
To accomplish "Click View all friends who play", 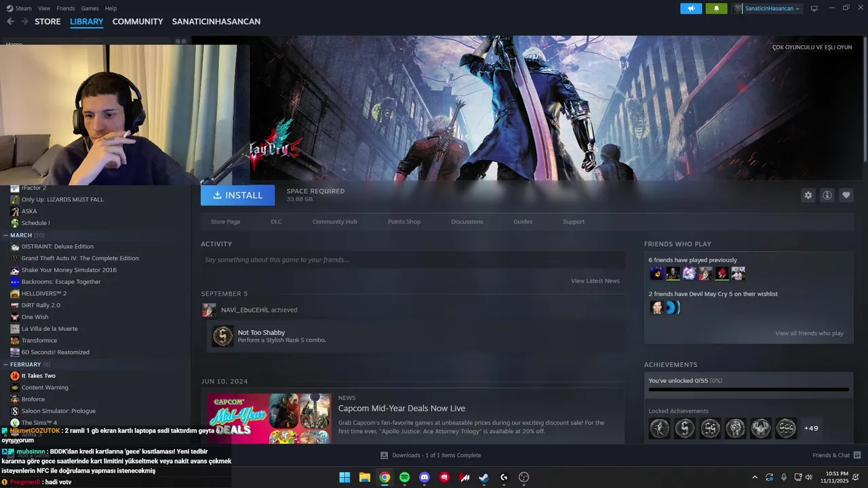I will point(810,333).
